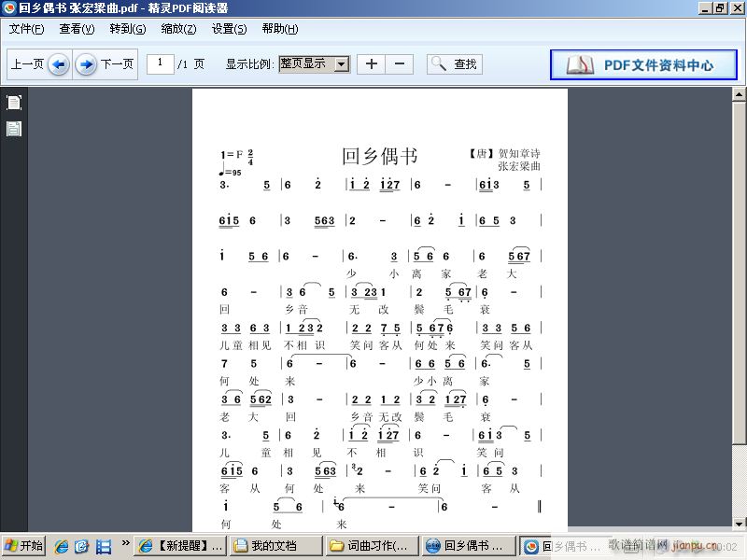Open the 缩放 menu
This screenshot has height=560, width=747.
pos(178,29)
